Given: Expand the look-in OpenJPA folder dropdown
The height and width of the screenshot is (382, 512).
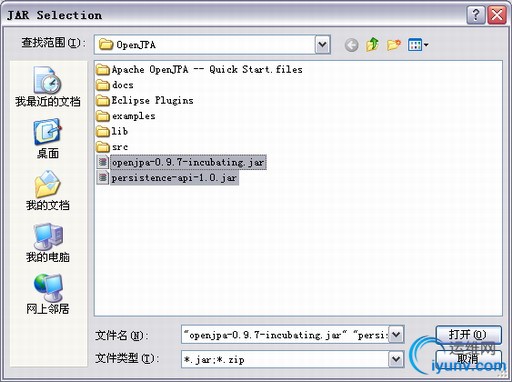Looking at the screenshot, I should tap(322, 44).
